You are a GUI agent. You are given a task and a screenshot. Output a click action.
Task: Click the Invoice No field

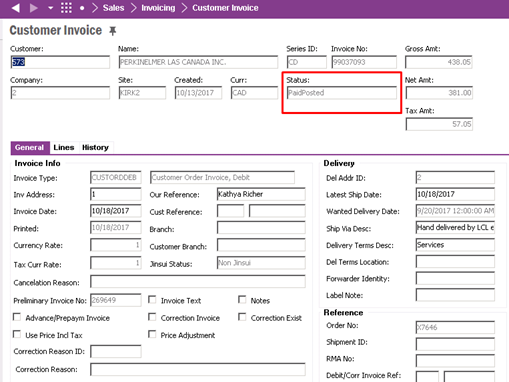[x=364, y=62]
